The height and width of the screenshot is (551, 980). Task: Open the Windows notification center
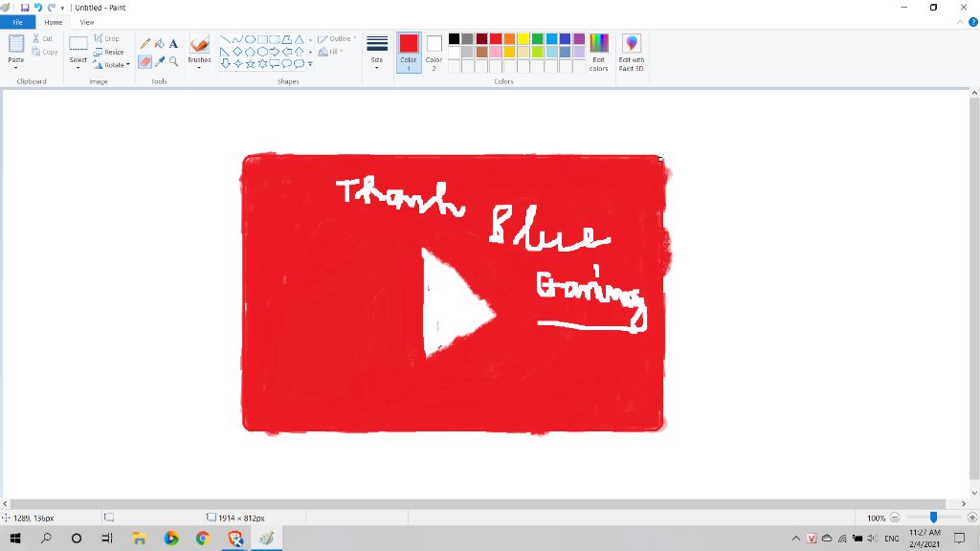tap(959, 538)
